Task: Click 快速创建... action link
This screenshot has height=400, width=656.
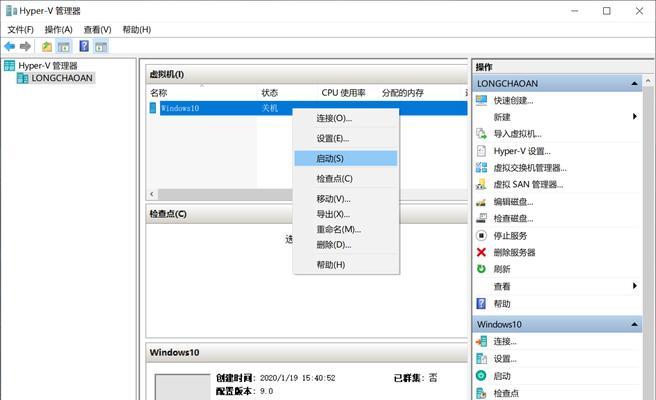Action: [x=513, y=100]
